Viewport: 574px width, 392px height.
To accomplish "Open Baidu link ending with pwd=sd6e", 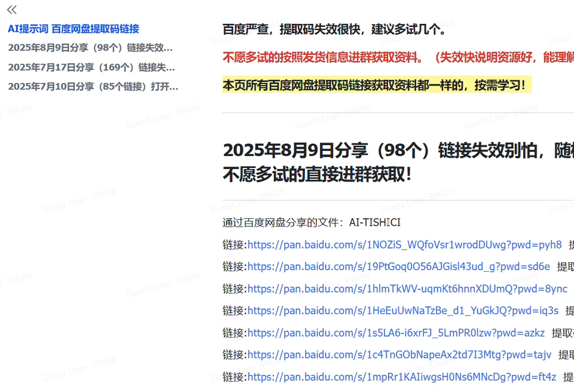I will [399, 267].
